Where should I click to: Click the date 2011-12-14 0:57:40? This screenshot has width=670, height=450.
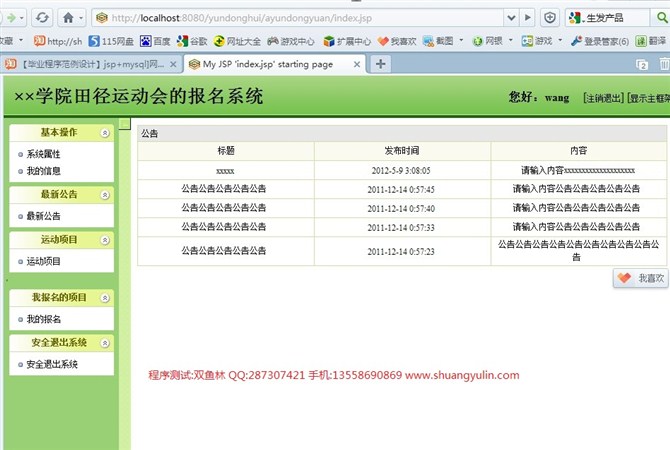click(401, 209)
